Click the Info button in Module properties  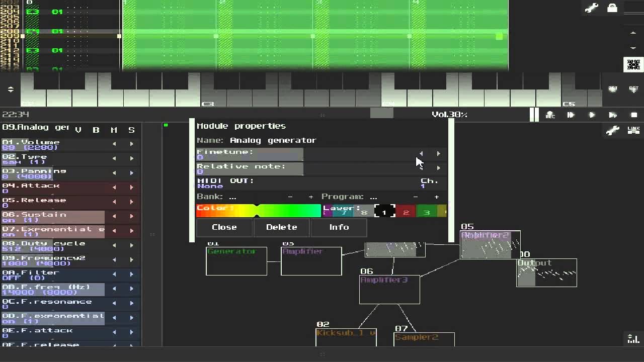pyautogui.click(x=339, y=227)
